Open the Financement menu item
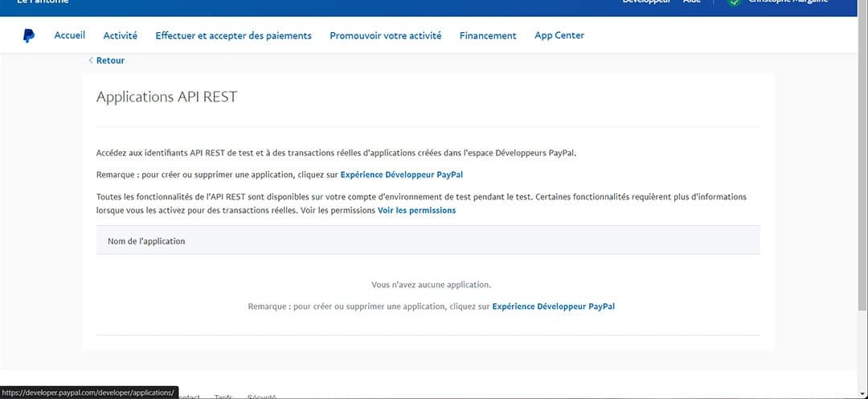The height and width of the screenshot is (399, 868). (x=488, y=35)
